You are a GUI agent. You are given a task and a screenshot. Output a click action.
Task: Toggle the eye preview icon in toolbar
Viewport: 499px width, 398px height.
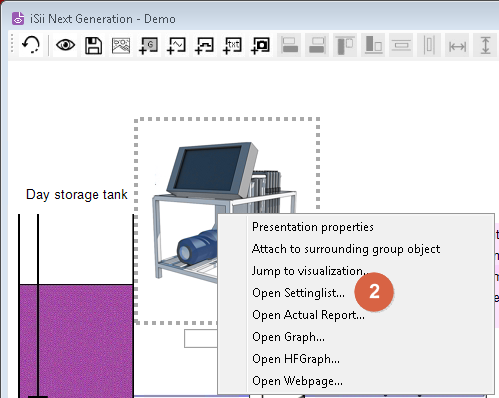pyautogui.click(x=65, y=45)
